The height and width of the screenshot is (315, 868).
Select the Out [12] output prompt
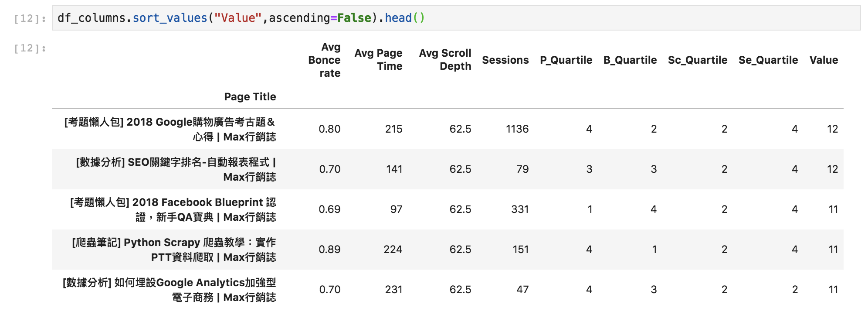(30, 48)
